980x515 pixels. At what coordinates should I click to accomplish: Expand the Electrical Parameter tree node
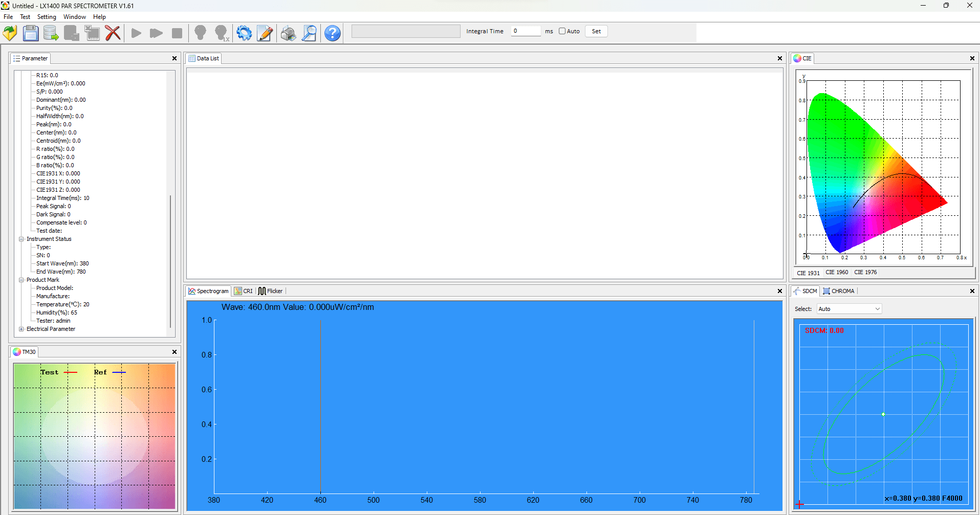pos(21,329)
